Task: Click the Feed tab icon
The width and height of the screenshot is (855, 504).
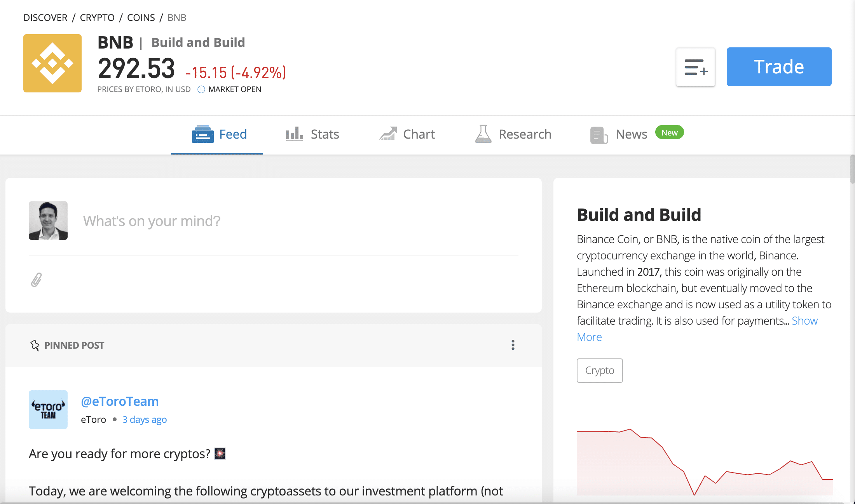Action: coord(202,134)
